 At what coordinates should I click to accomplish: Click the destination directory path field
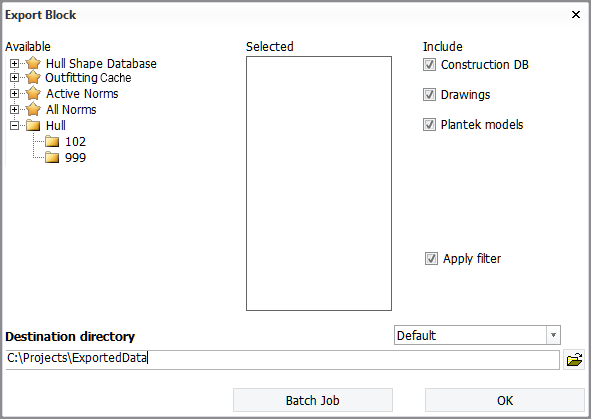click(x=282, y=359)
